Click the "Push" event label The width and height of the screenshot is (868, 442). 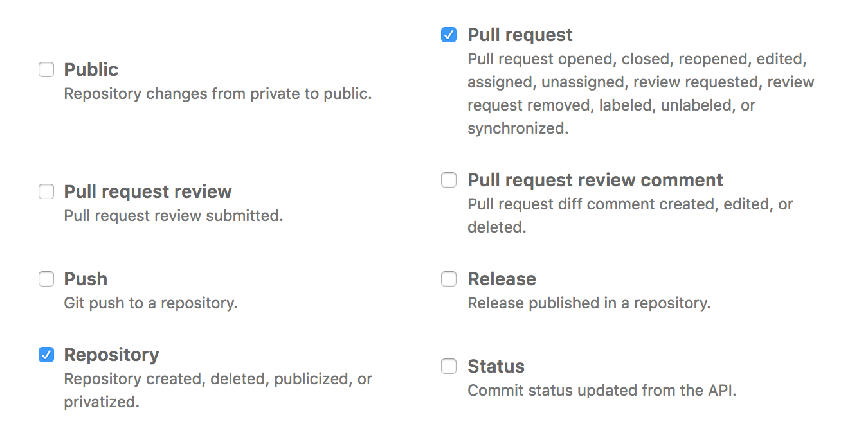pos(86,279)
